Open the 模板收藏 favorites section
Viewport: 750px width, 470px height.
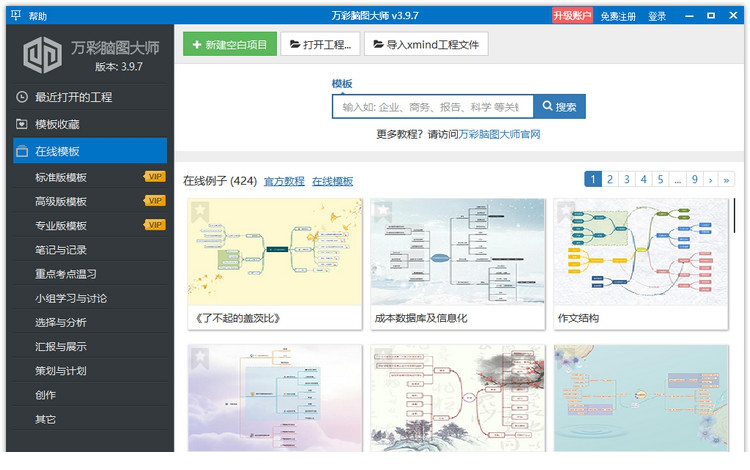click(57, 124)
